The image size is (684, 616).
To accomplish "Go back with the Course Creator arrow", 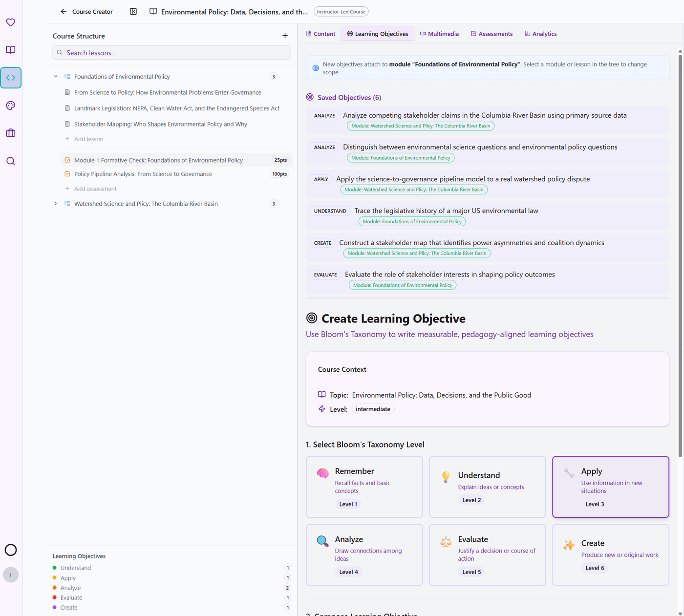I will coord(64,11).
